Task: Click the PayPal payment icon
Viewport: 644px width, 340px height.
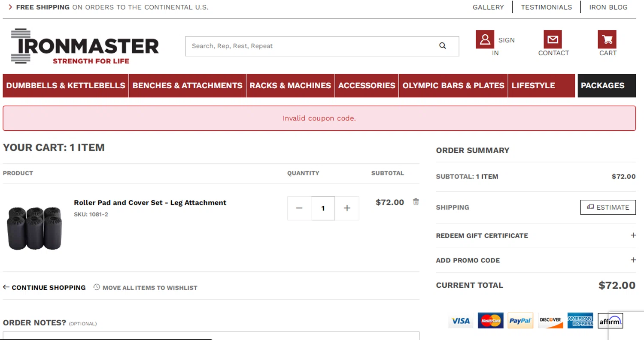Action: coord(520,321)
